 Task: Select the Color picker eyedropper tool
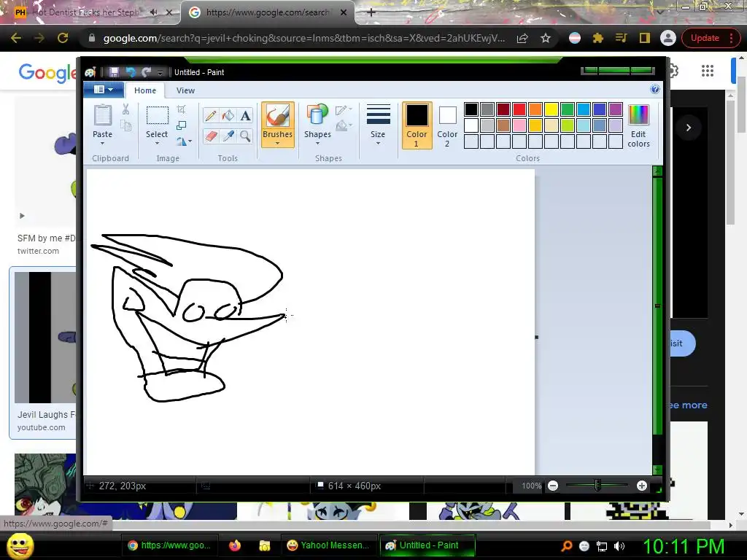(228, 136)
